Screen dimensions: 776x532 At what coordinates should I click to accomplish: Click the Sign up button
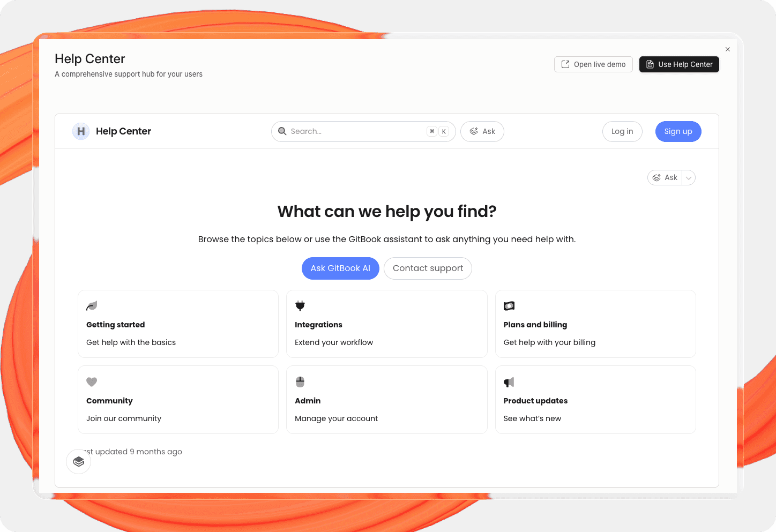pyautogui.click(x=678, y=131)
